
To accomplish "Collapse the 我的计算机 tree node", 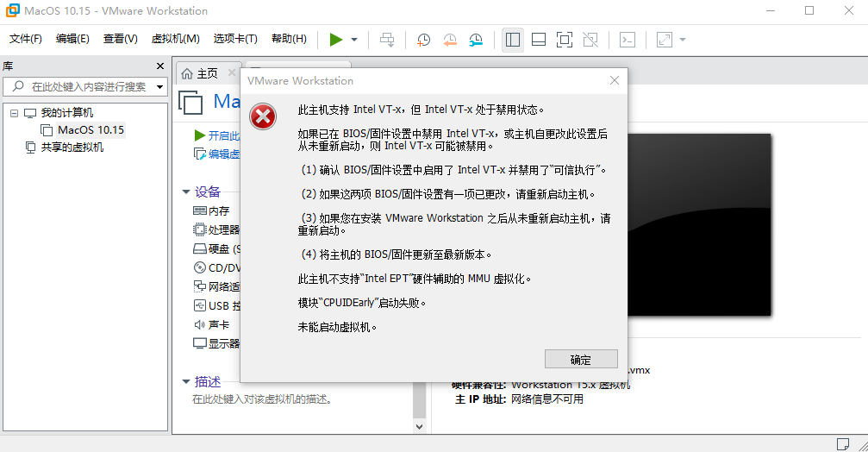I will point(15,113).
